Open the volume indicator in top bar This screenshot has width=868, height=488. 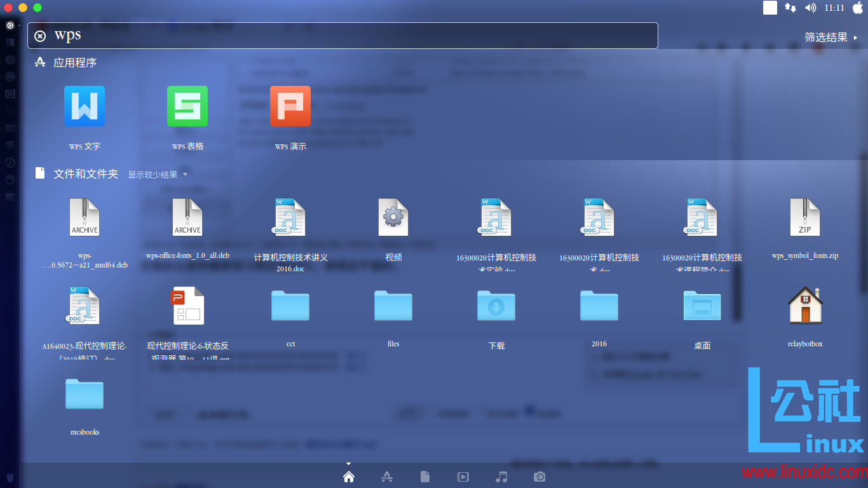click(x=810, y=8)
